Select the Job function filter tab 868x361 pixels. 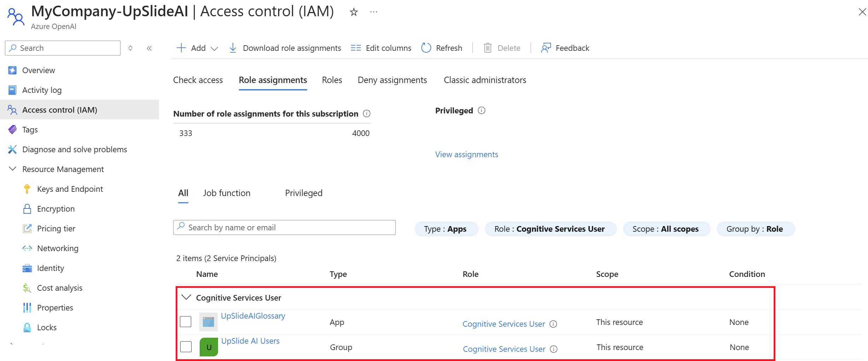tap(227, 193)
